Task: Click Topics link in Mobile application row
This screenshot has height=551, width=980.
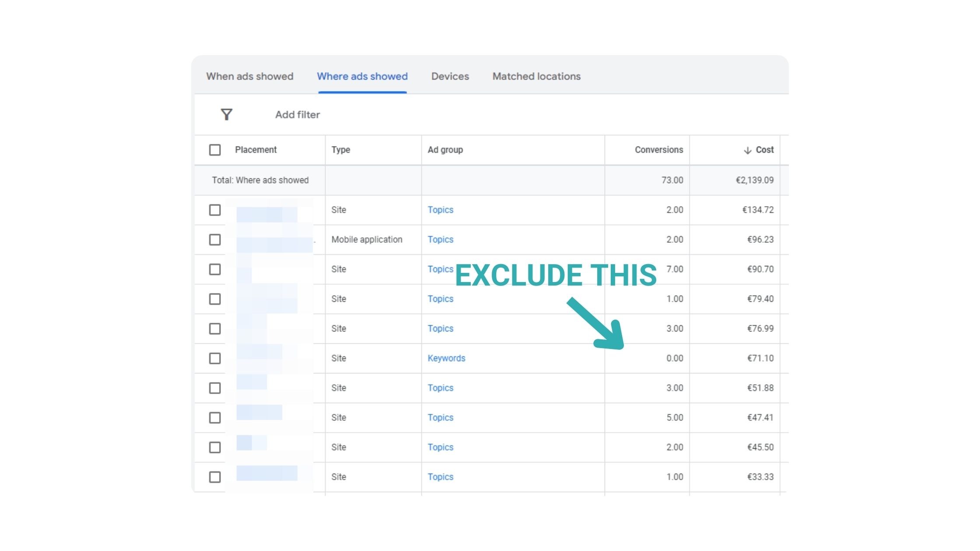Action: (x=440, y=240)
